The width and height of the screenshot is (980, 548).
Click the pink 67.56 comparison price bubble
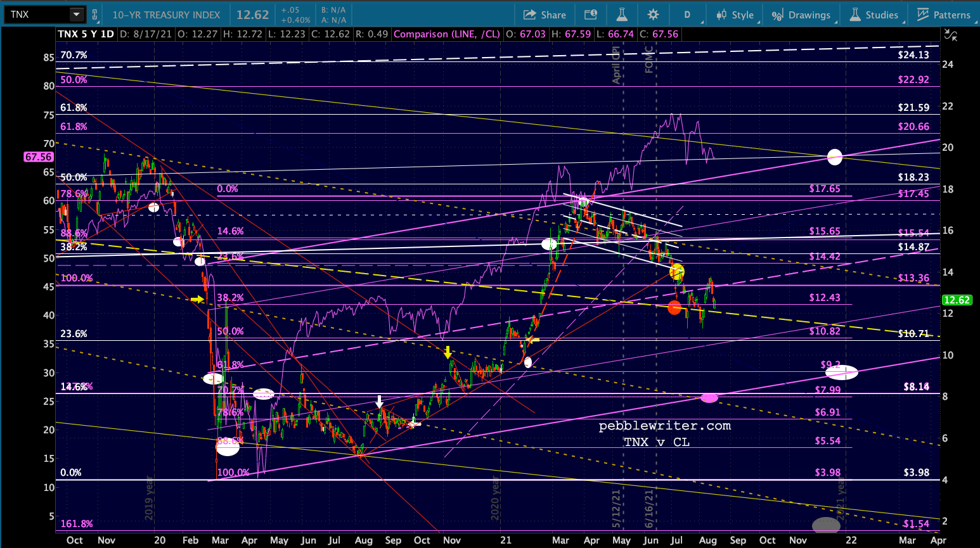tap(39, 157)
